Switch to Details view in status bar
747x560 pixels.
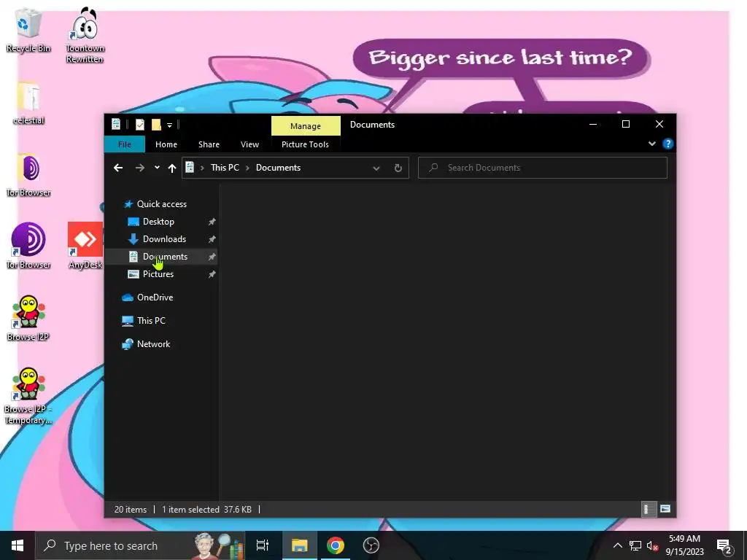coord(648,509)
